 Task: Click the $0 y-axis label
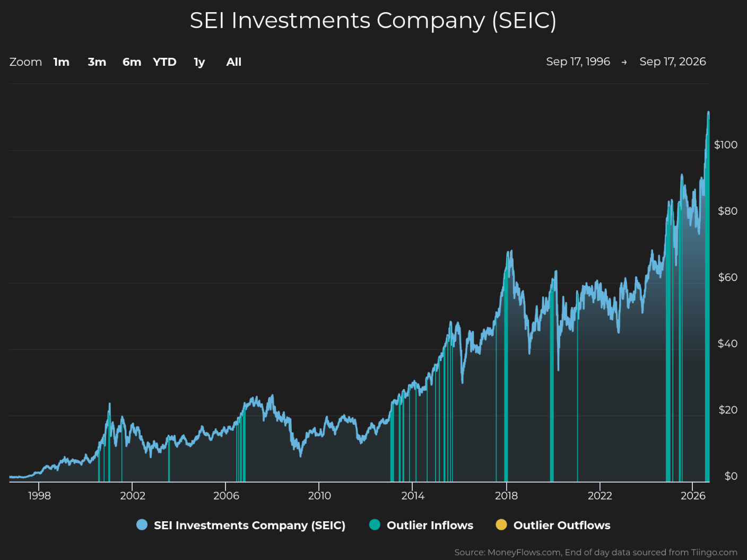(x=731, y=476)
